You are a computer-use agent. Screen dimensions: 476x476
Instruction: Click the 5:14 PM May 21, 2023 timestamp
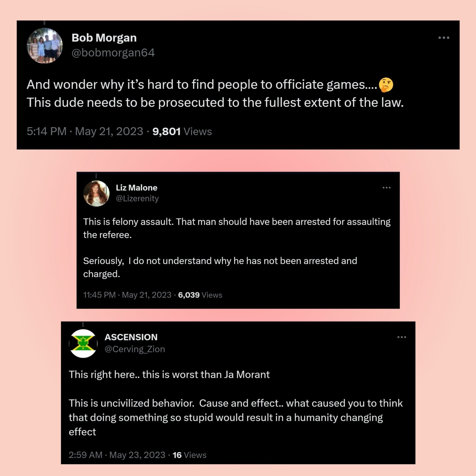(85, 131)
